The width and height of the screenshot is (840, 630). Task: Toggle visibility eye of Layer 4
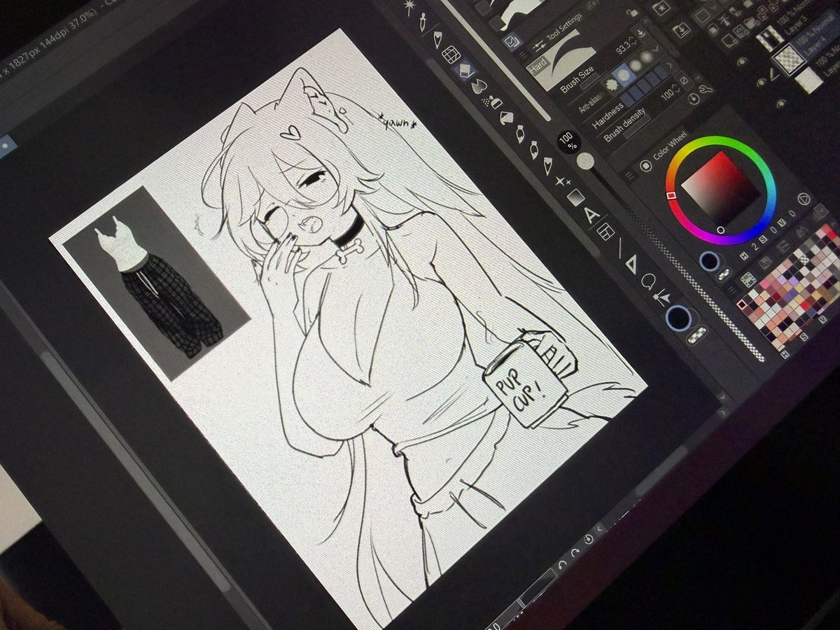(762, 82)
